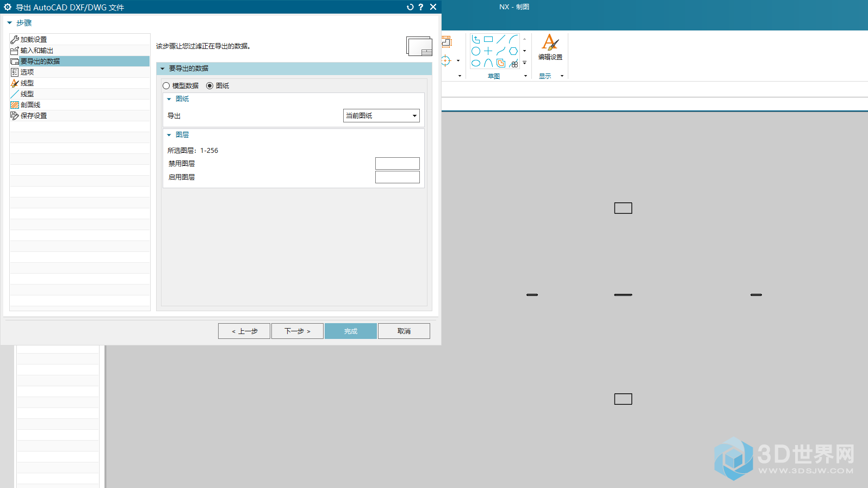The height and width of the screenshot is (488, 868).
Task: Step the sketch gallery down one row
Action: 524,51
